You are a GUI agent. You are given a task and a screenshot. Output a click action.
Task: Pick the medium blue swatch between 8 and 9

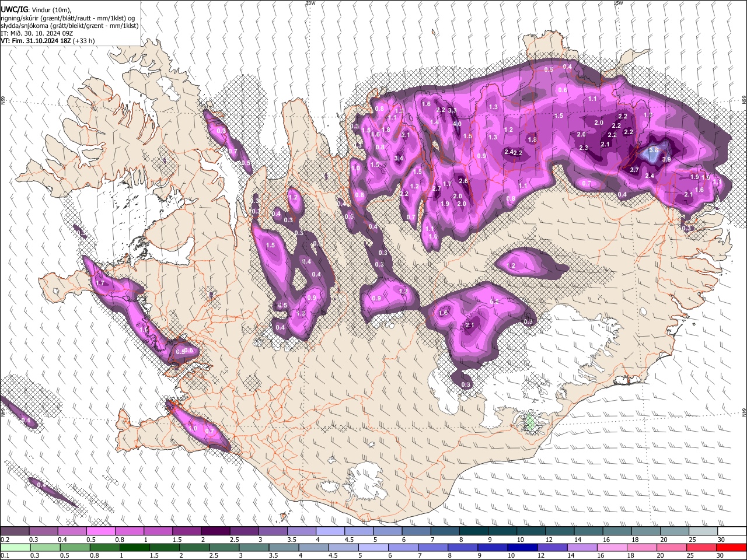(462, 547)
